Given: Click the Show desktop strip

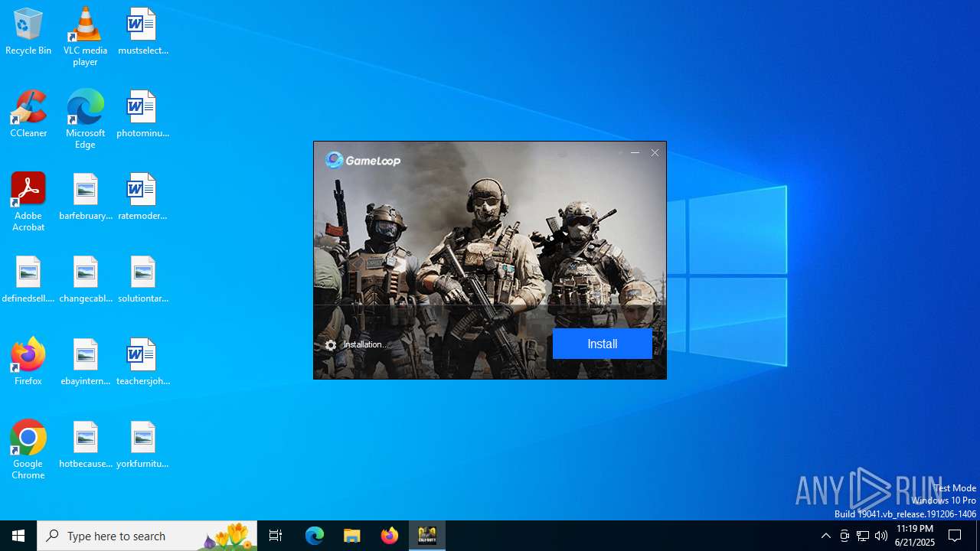Looking at the screenshot, I should (978, 536).
